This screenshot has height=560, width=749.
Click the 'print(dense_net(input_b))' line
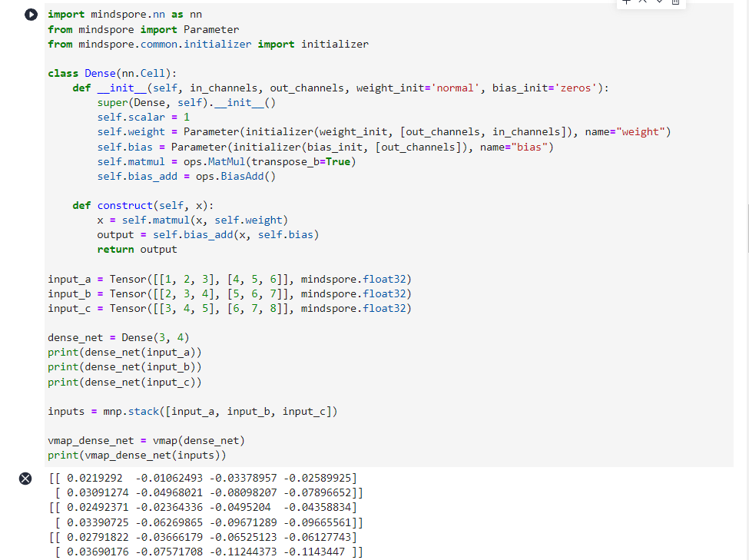pos(124,366)
